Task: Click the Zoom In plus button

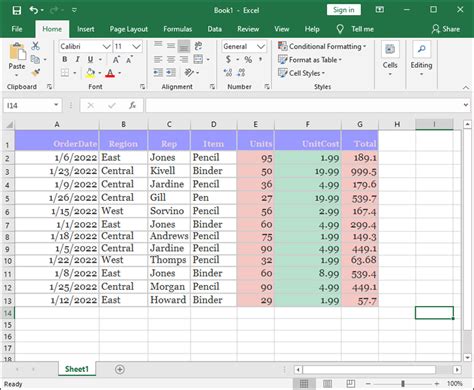Action: 437,384
